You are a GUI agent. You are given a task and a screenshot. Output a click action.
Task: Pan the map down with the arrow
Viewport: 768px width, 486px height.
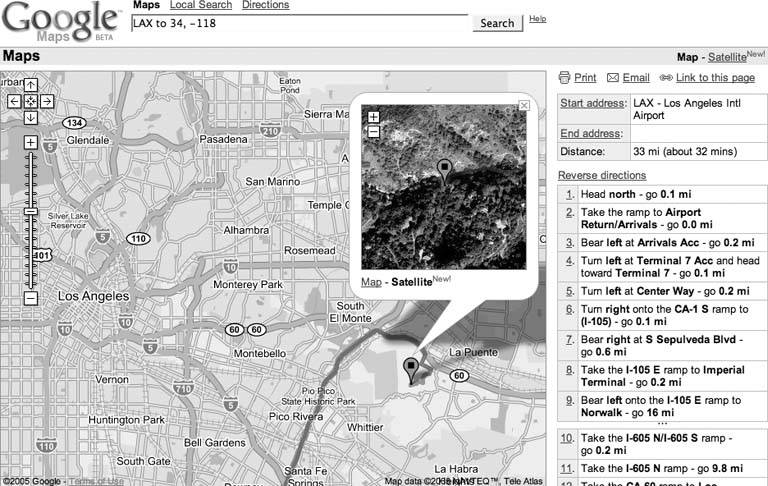coord(30,117)
